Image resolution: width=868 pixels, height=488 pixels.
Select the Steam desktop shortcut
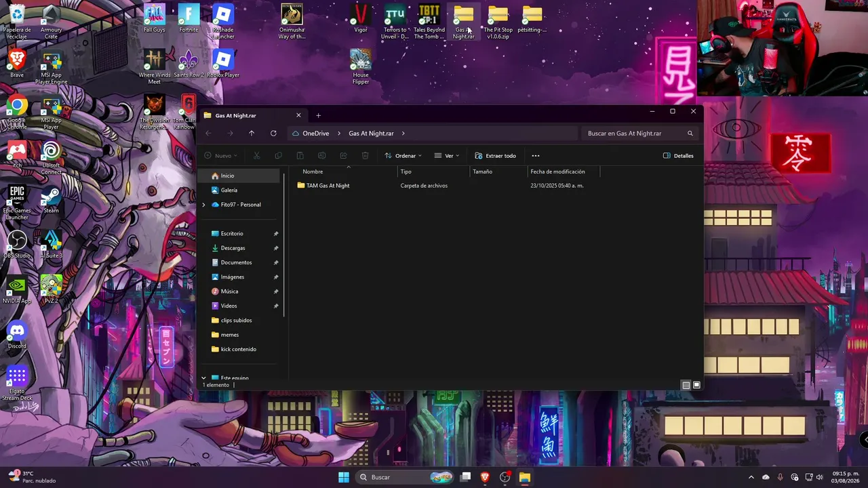tap(51, 200)
